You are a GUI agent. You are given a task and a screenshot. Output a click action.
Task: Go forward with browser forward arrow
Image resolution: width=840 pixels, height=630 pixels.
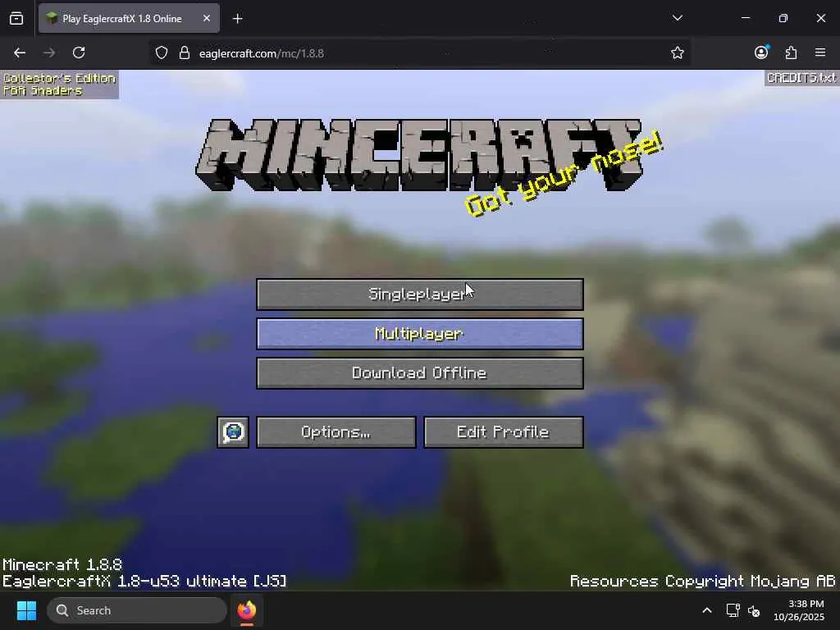[x=49, y=52]
